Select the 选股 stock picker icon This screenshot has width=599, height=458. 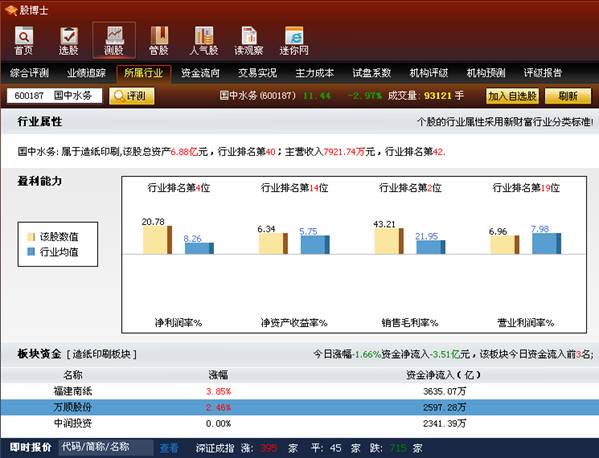[69, 40]
